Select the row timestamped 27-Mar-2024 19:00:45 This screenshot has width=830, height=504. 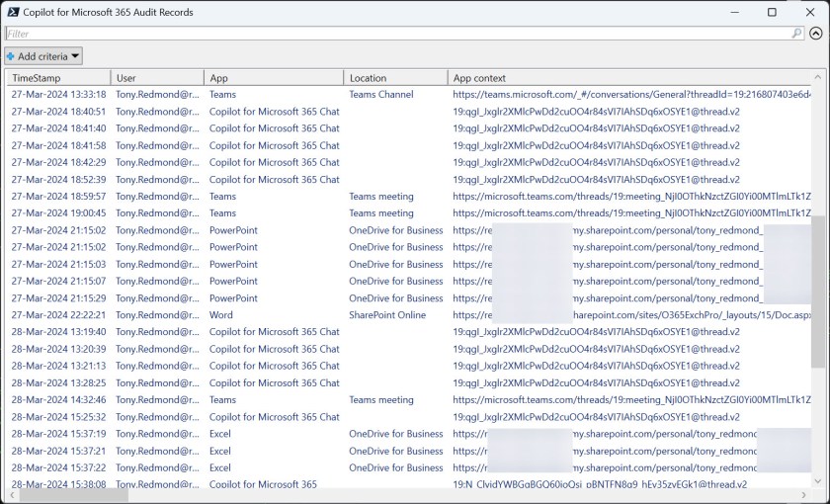409,212
